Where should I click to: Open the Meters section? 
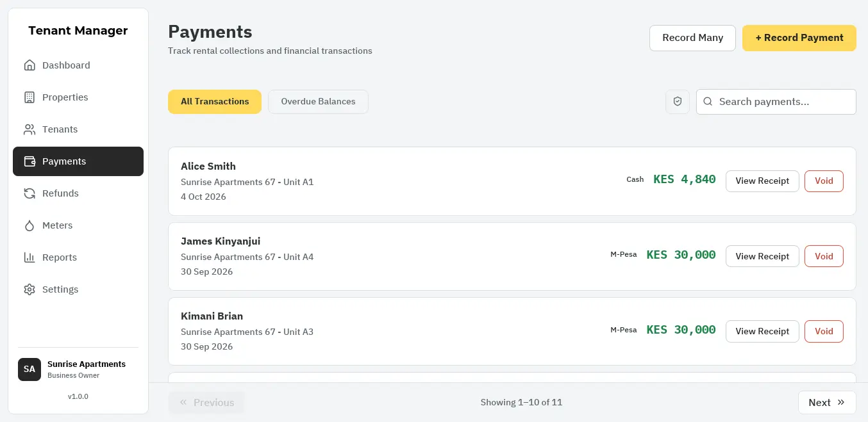coord(78,225)
